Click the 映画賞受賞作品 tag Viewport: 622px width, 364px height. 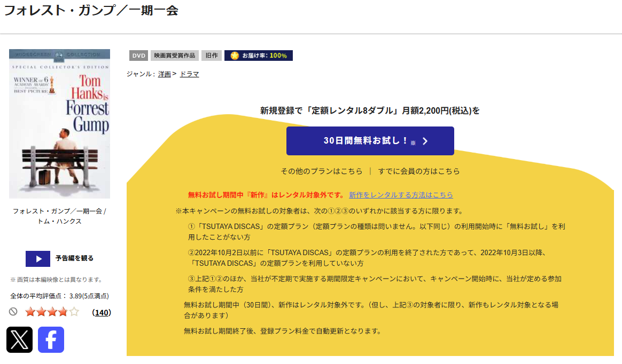175,56
